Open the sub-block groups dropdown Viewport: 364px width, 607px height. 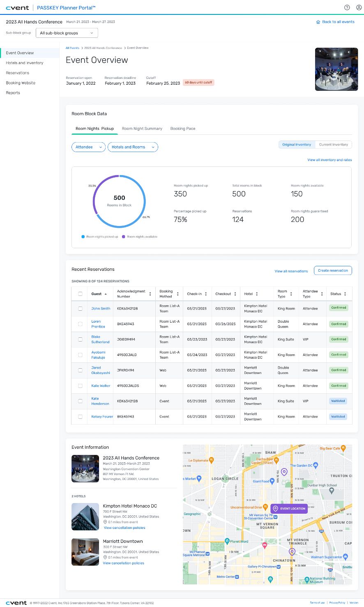tap(67, 33)
